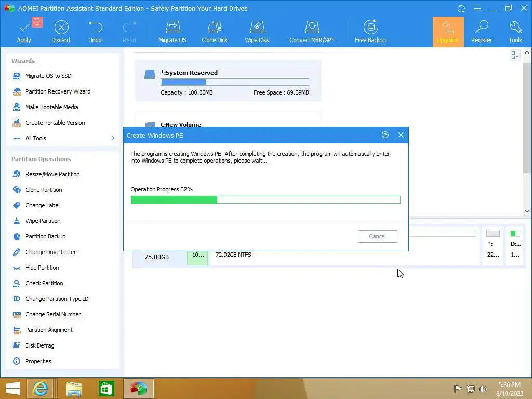
Task: Select Change Serial Number operation
Action: (53, 314)
